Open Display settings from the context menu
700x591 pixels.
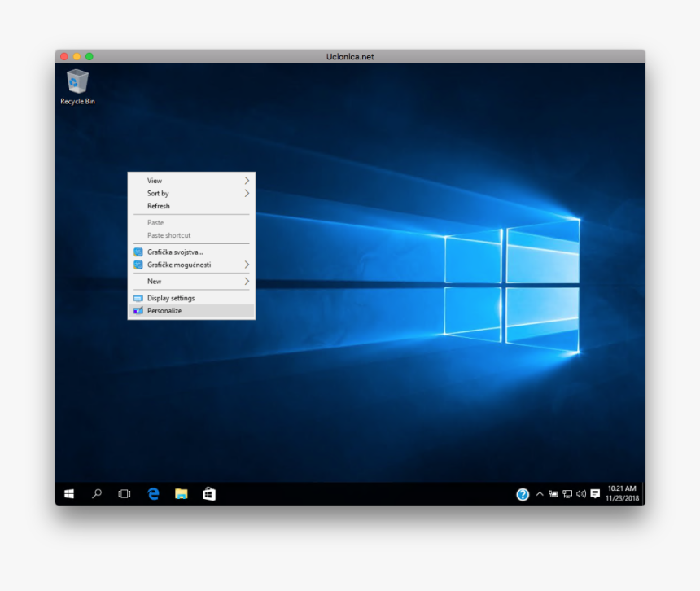coord(191,298)
